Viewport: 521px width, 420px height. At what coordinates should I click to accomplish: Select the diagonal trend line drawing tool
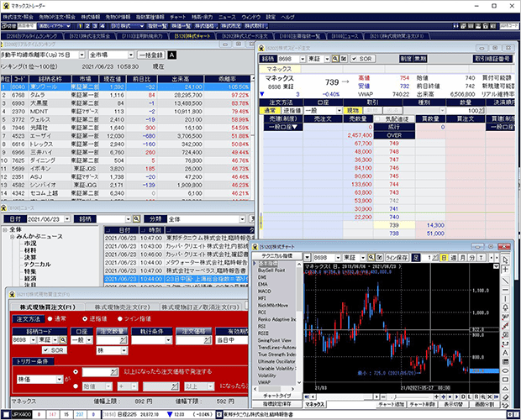(x=505, y=281)
